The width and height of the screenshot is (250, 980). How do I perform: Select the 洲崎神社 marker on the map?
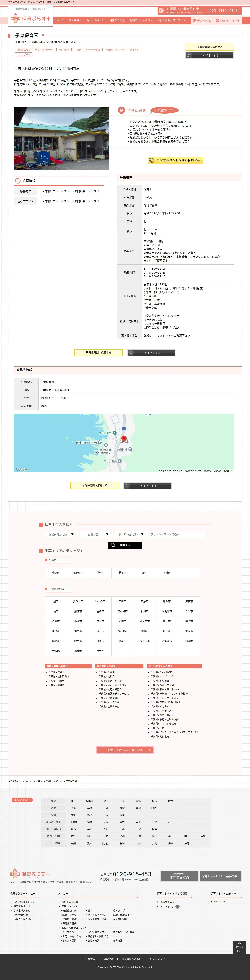(x=130, y=449)
